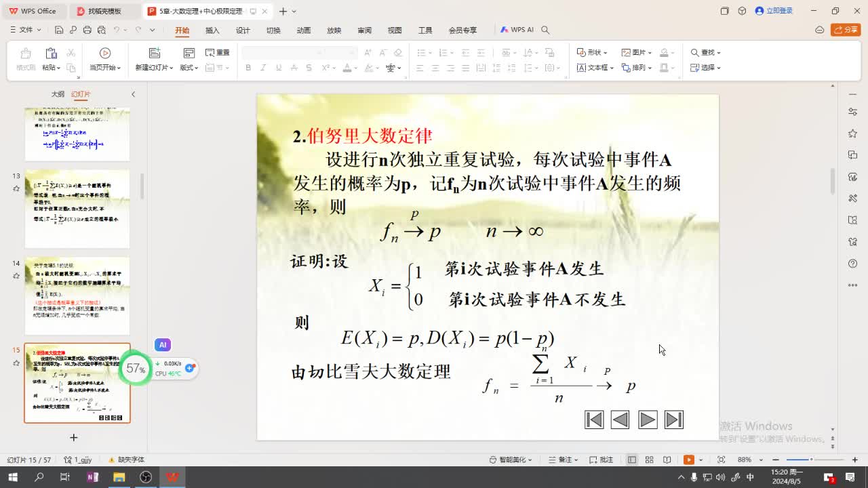This screenshot has height=488, width=868.
Task: Open the Select (选择) dropdown
Action: coord(705,68)
